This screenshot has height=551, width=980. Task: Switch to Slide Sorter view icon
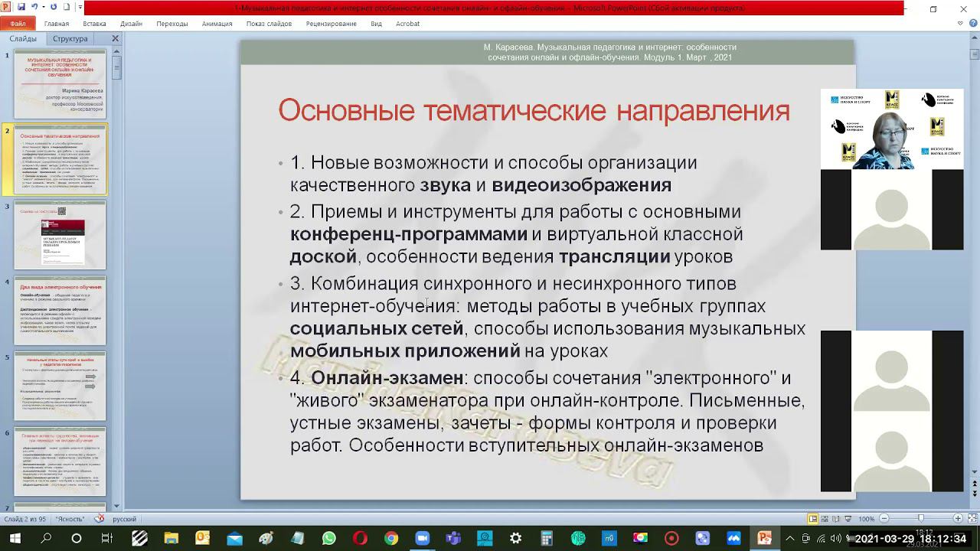coord(825,519)
